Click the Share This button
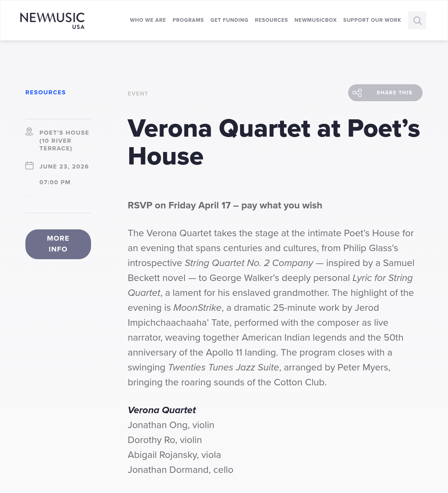Screen dimensions: 448x493 pos(385,93)
